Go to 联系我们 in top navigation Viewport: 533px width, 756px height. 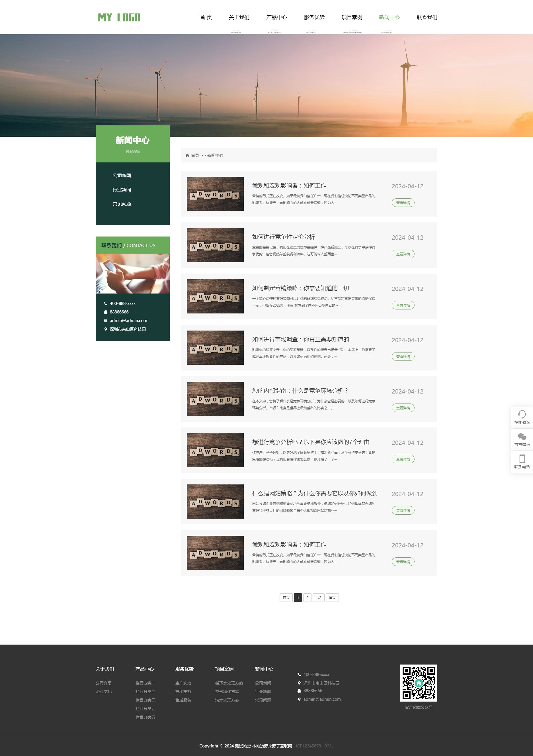pyautogui.click(x=427, y=17)
